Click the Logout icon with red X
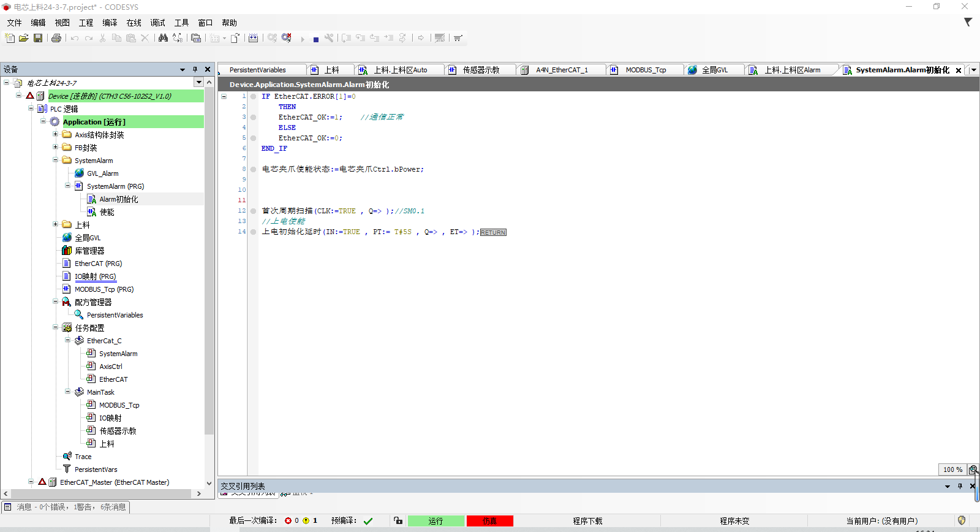Screen dimensions: 980x532 (x=287, y=38)
